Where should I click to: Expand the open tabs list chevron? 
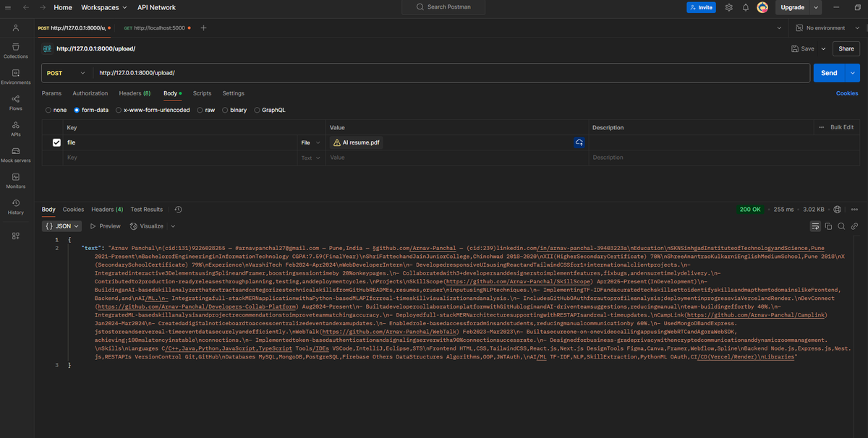coord(778,27)
